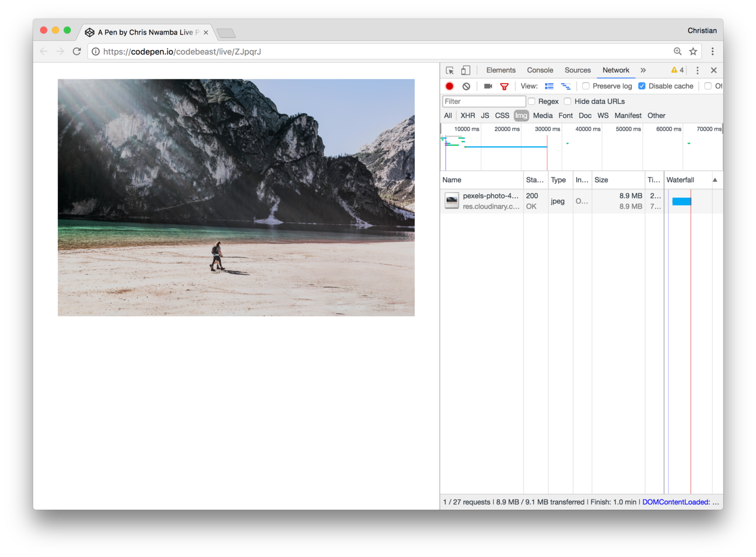Image resolution: width=756 pixels, height=557 pixels.
Task: Open a new browser tab
Action: 226,33
